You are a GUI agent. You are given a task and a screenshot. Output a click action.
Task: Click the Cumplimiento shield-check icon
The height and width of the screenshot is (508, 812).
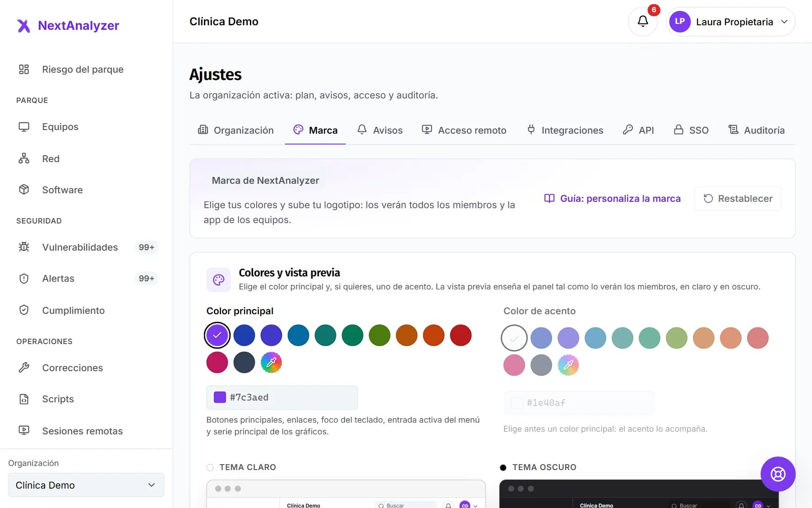point(24,310)
